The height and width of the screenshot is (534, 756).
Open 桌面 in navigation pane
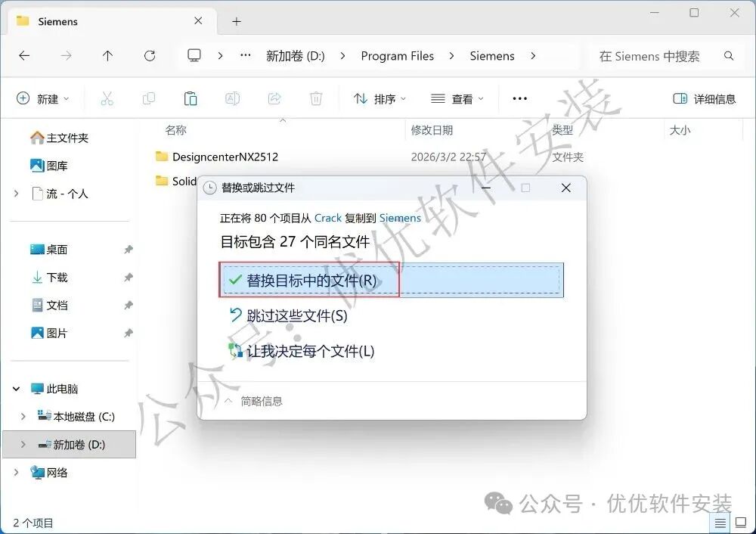[x=48, y=250]
